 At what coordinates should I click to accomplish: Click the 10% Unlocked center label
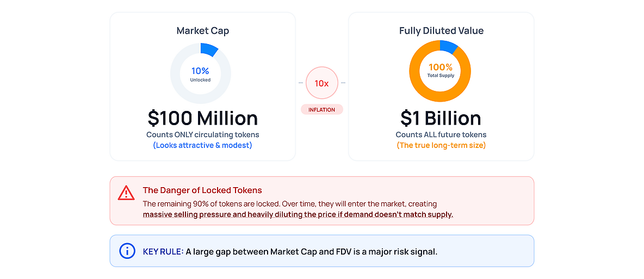pyautogui.click(x=200, y=74)
